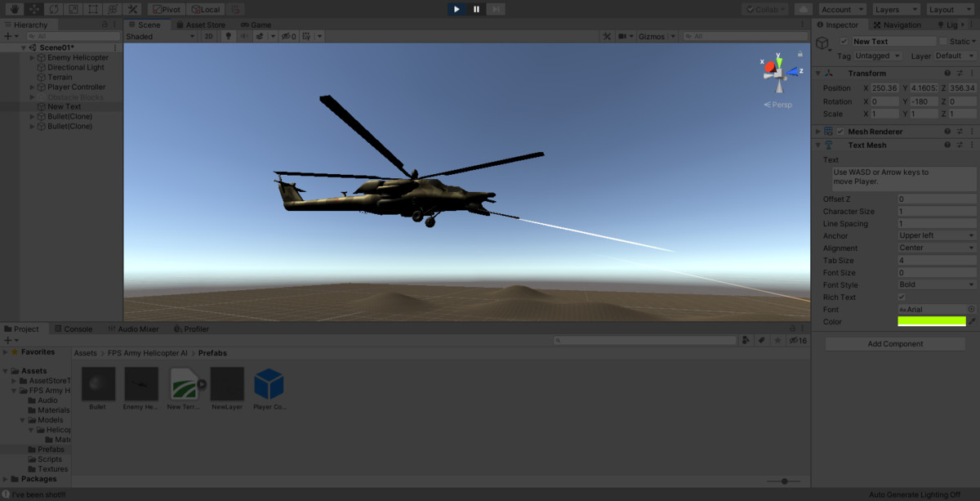Viewport: 980px width, 501px height.
Task: Toggle Scene view lighting with the bulb icon
Action: 228,36
